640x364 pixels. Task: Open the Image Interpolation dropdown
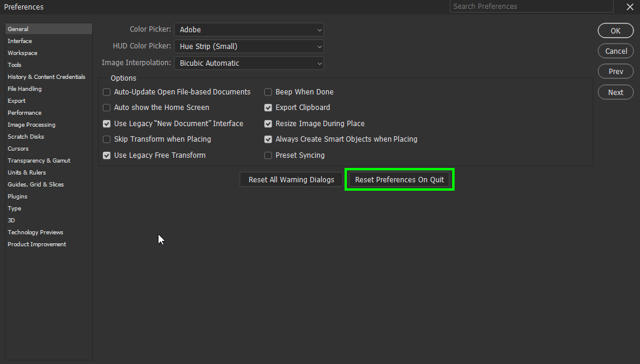pos(249,63)
